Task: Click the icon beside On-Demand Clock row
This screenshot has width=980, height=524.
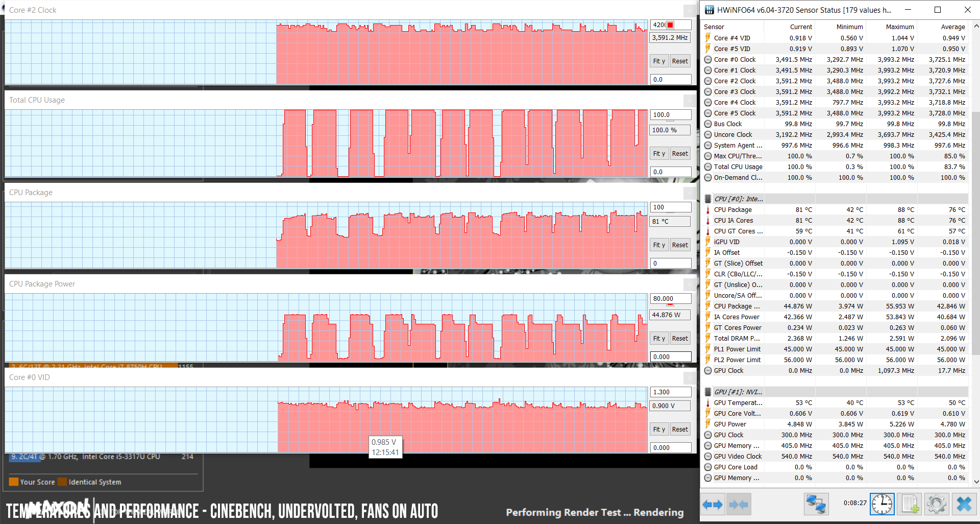Action: click(708, 178)
